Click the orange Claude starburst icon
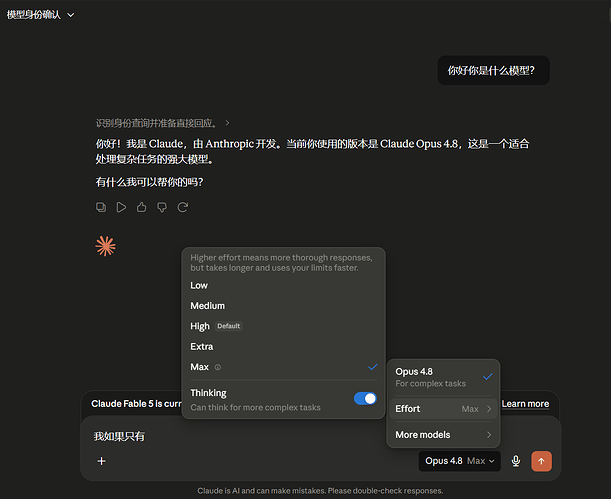The width and height of the screenshot is (611, 499). click(105, 246)
